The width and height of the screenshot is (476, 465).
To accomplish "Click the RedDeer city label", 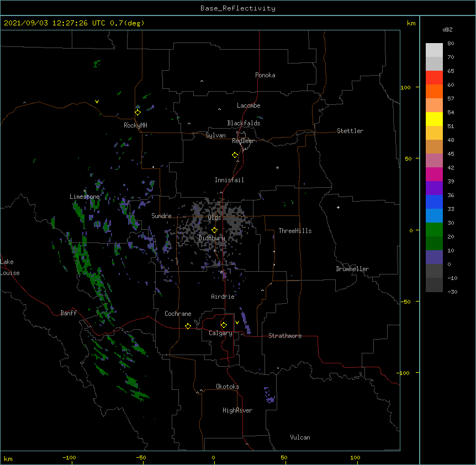I will 243,141.
